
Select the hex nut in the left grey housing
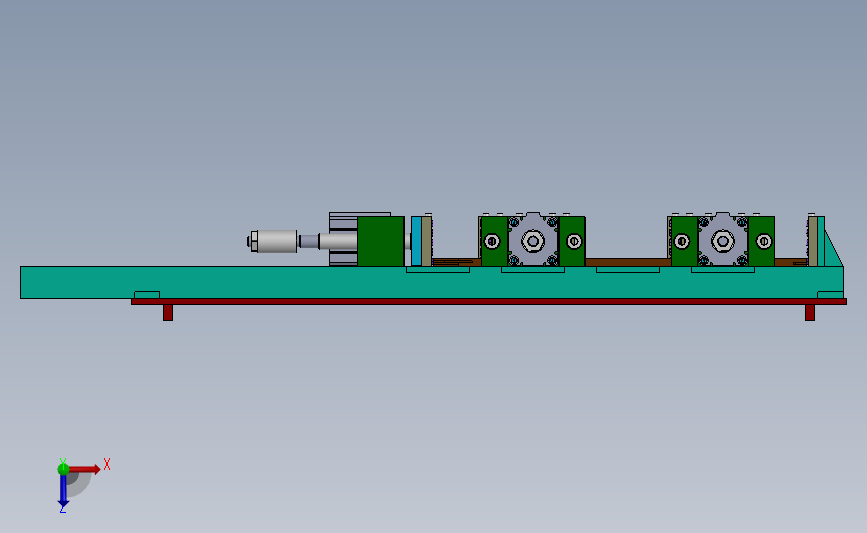[x=532, y=241]
